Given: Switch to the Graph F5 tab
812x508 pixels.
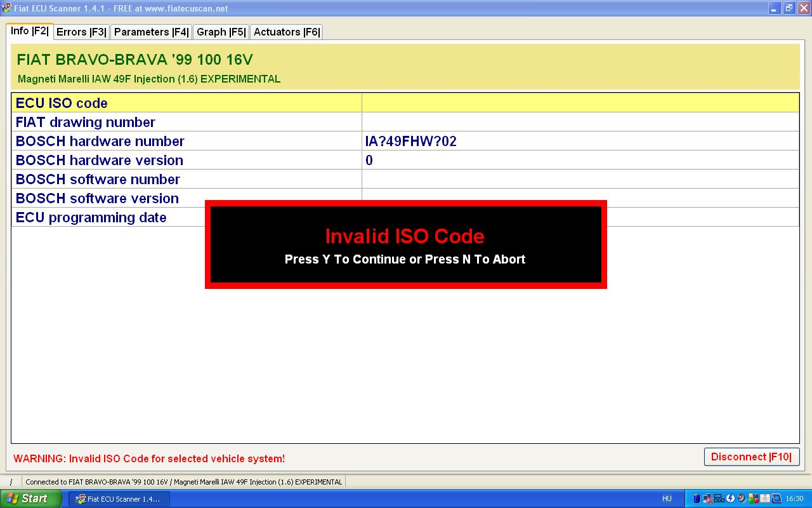Looking at the screenshot, I should pos(221,32).
